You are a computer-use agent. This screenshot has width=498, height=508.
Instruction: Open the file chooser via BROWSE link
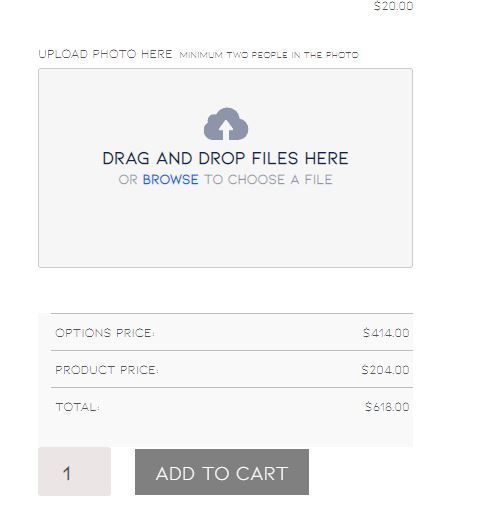(170, 179)
